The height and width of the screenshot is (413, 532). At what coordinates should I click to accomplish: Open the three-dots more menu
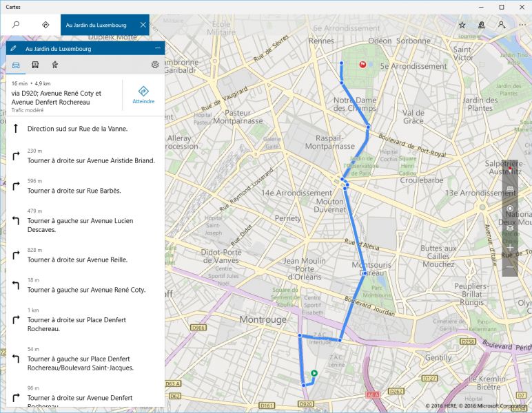pyautogui.click(x=522, y=25)
